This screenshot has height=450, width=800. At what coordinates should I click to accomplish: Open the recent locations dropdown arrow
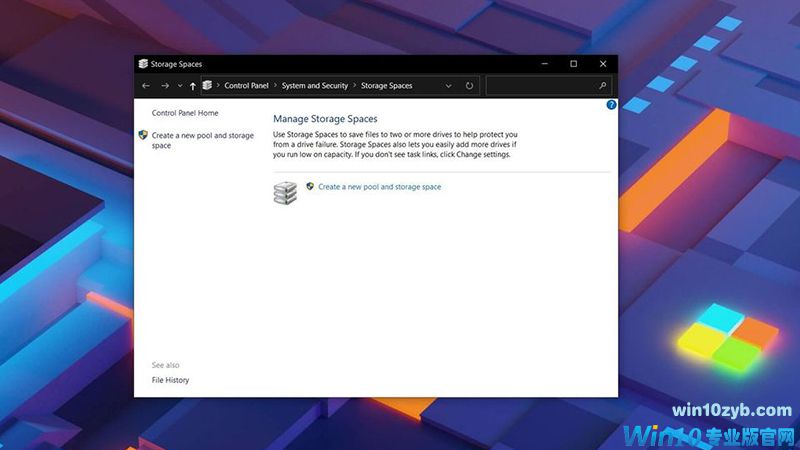tap(179, 86)
